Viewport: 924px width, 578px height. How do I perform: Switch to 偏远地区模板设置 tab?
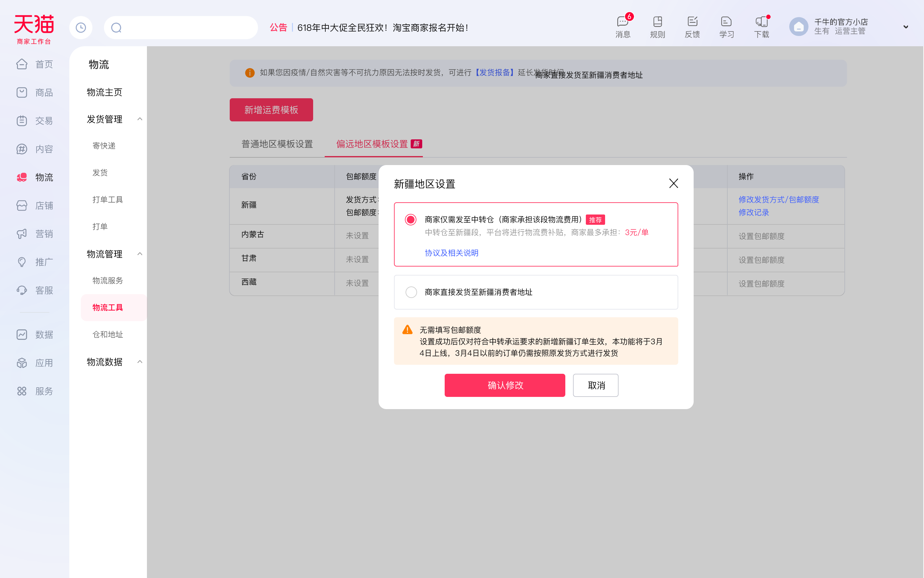click(374, 144)
